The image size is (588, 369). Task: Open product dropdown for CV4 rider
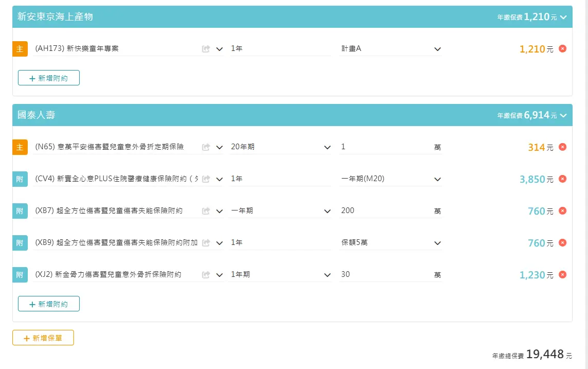pos(219,180)
